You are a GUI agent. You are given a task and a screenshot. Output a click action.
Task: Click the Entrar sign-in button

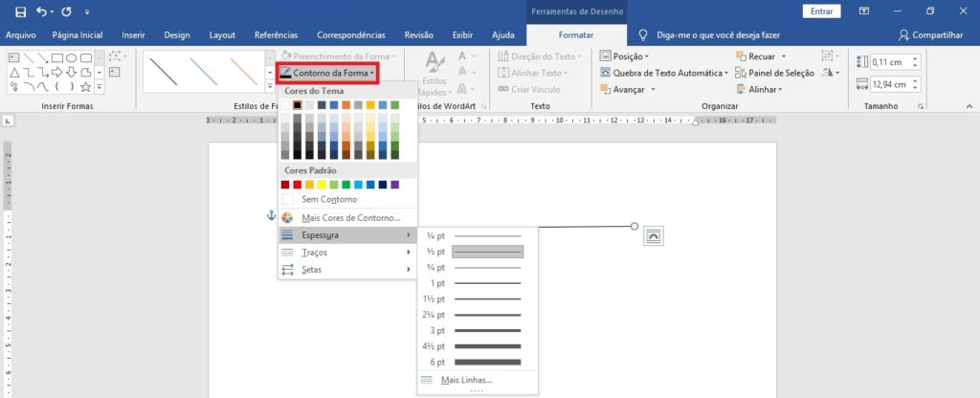(820, 11)
